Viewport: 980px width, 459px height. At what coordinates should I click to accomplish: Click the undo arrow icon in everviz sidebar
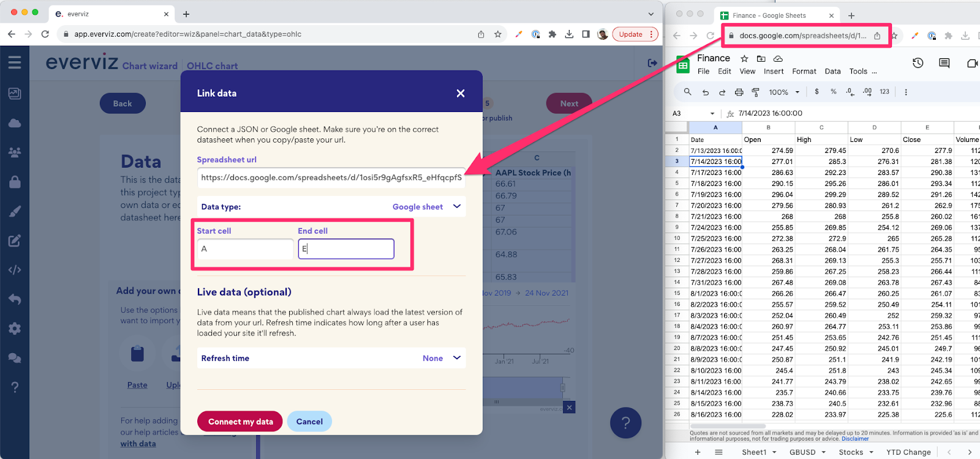coord(15,299)
